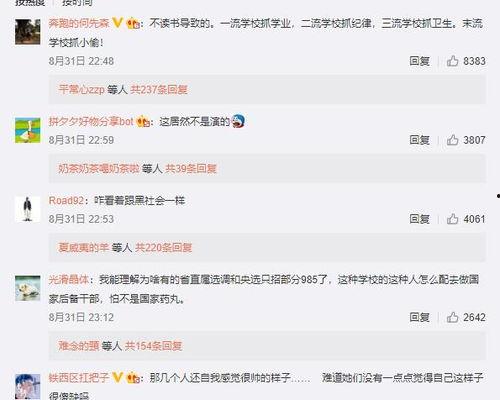Open Road92's user profile link
Image resolution: width=500 pixels, height=400 pixels.
pyautogui.click(x=66, y=200)
